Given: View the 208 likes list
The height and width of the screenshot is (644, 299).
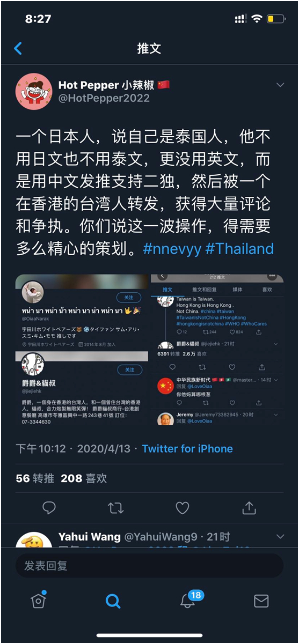Looking at the screenshot, I should [84, 478].
